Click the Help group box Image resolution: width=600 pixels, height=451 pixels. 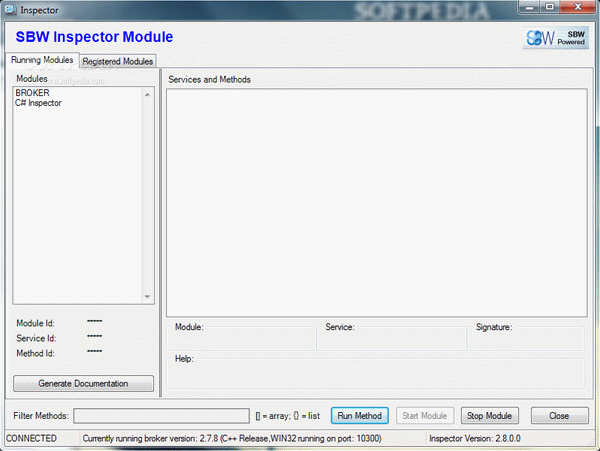coord(376,374)
